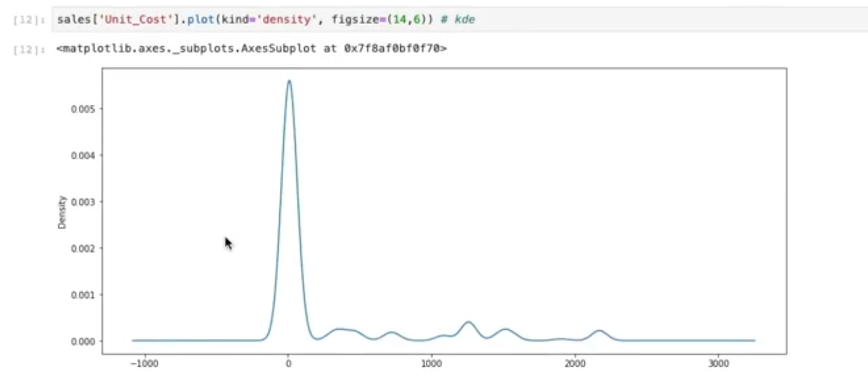Image resolution: width=868 pixels, height=383 pixels.
Task: Click the 0.001 y-axis tick label
Action: (x=83, y=295)
